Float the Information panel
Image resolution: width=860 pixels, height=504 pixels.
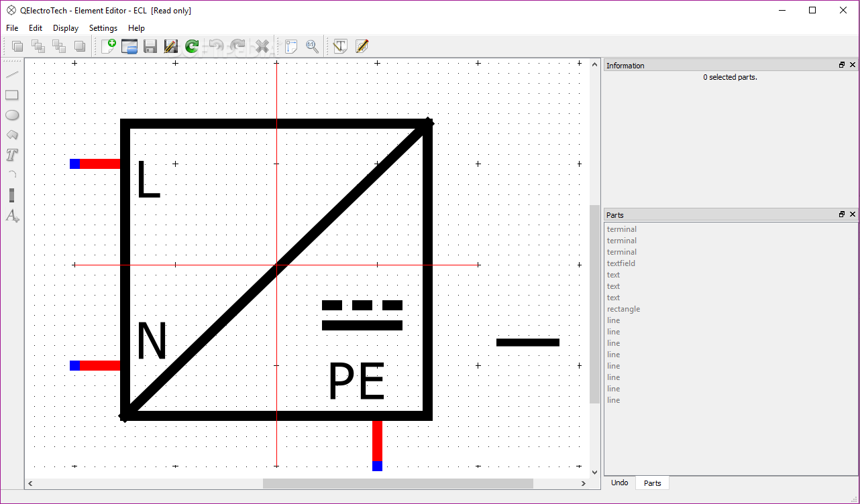point(842,65)
